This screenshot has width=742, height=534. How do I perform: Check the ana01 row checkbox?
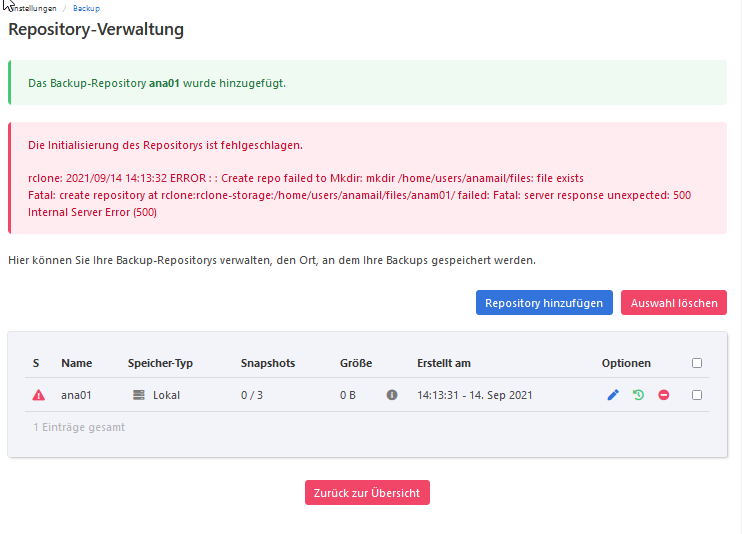pos(697,395)
